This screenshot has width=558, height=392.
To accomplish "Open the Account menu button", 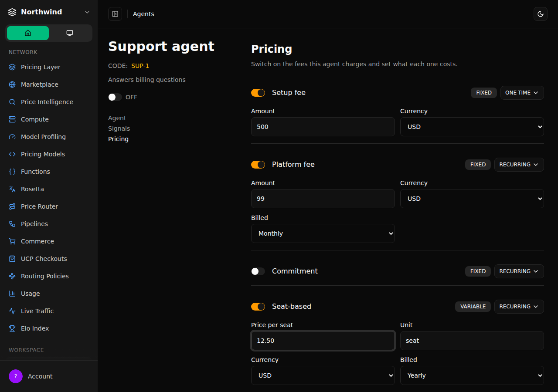I will point(49,376).
